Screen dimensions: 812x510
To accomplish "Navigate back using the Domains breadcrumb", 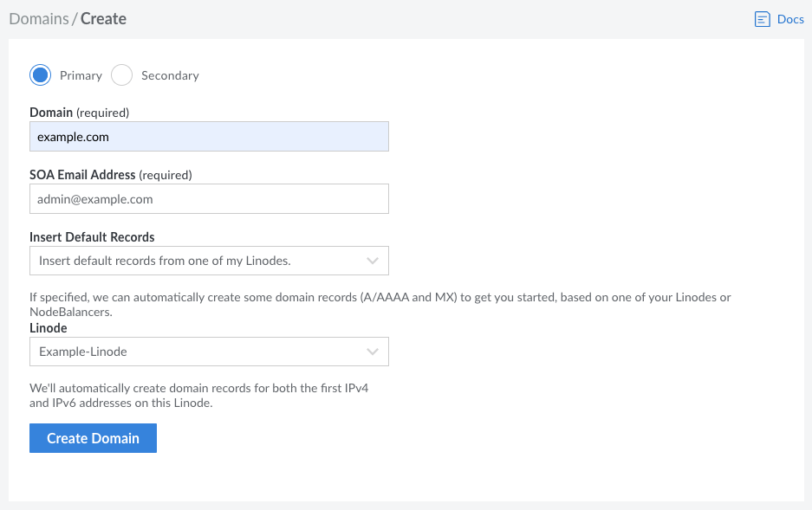I will [38, 18].
